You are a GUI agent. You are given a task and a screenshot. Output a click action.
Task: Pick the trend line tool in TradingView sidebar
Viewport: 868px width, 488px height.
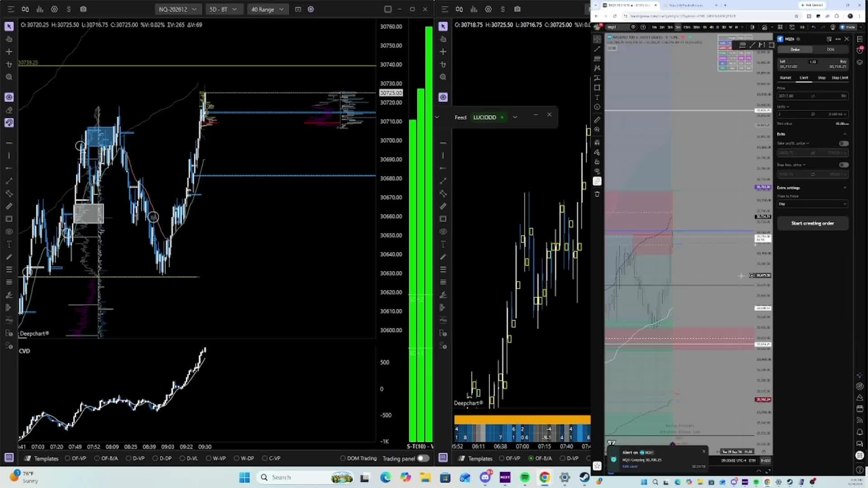pos(597,49)
